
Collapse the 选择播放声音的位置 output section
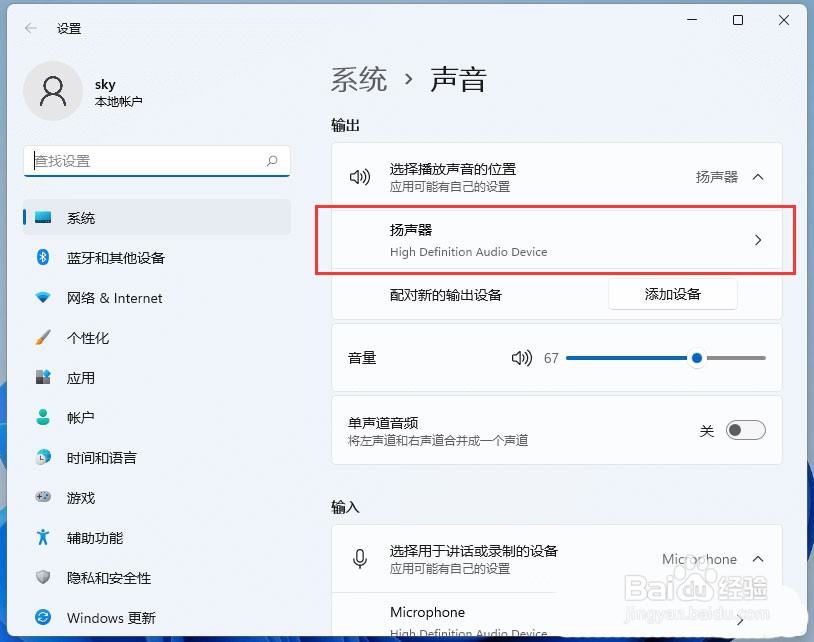[758, 177]
